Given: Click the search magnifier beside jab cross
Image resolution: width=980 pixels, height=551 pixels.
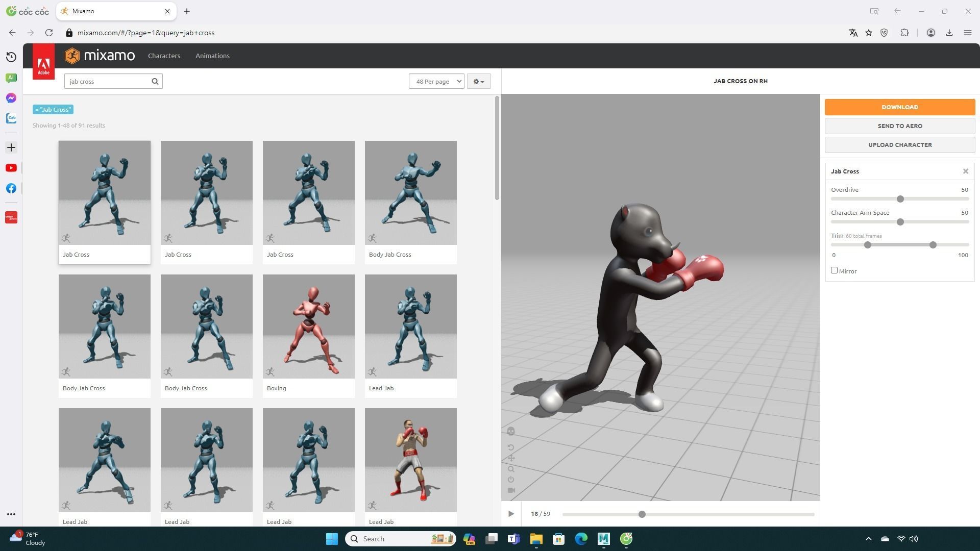Looking at the screenshot, I should coord(155,82).
